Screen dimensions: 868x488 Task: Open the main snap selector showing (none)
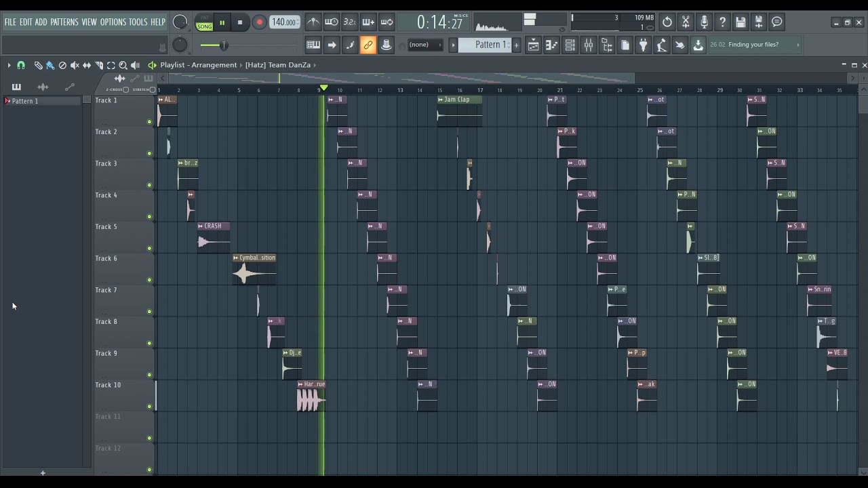click(425, 45)
